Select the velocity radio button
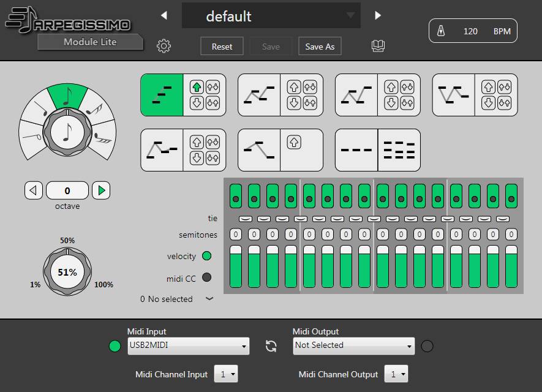Screen dimensions: 542x392 click(x=206, y=256)
